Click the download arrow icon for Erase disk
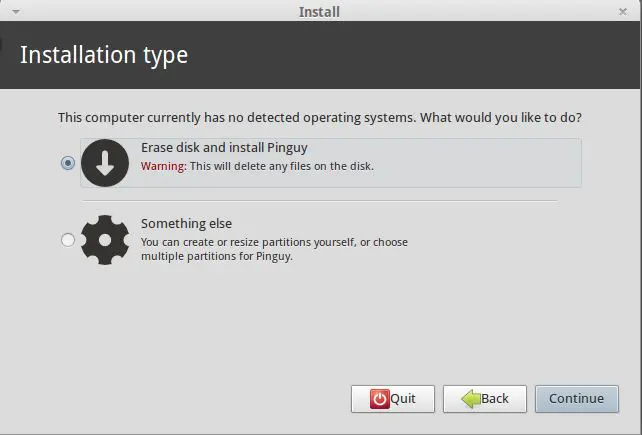This screenshot has width=642, height=435. click(105, 163)
